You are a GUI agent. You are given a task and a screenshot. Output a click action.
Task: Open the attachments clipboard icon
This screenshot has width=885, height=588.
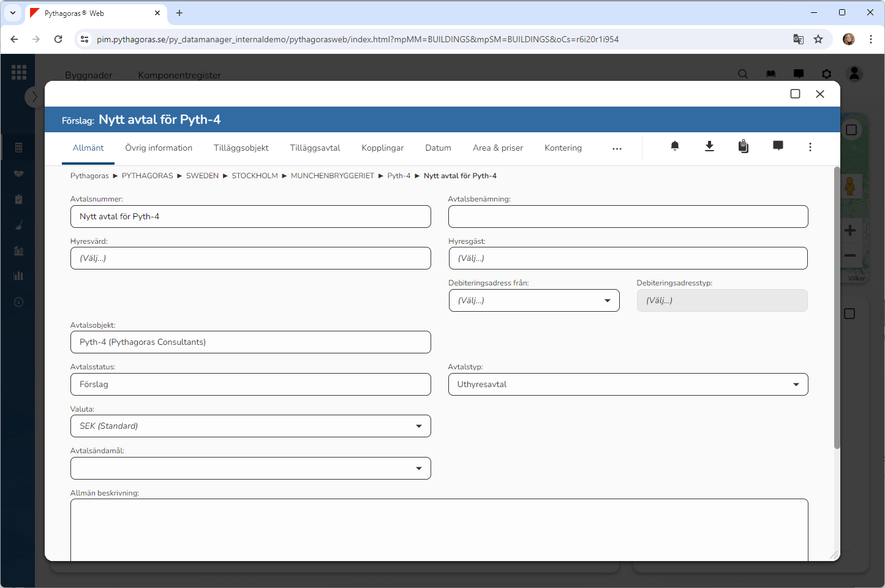(743, 146)
